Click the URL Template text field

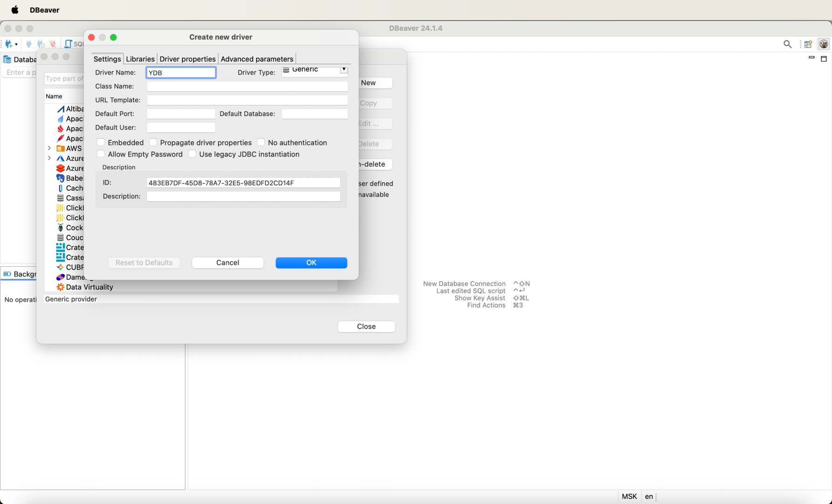click(247, 100)
